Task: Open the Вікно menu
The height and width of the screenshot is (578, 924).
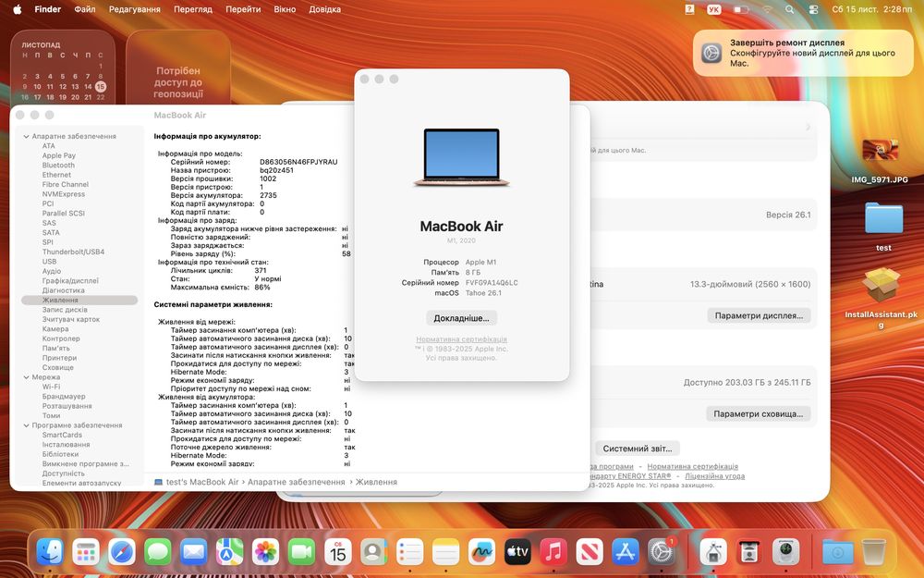Action: pyautogui.click(x=285, y=9)
